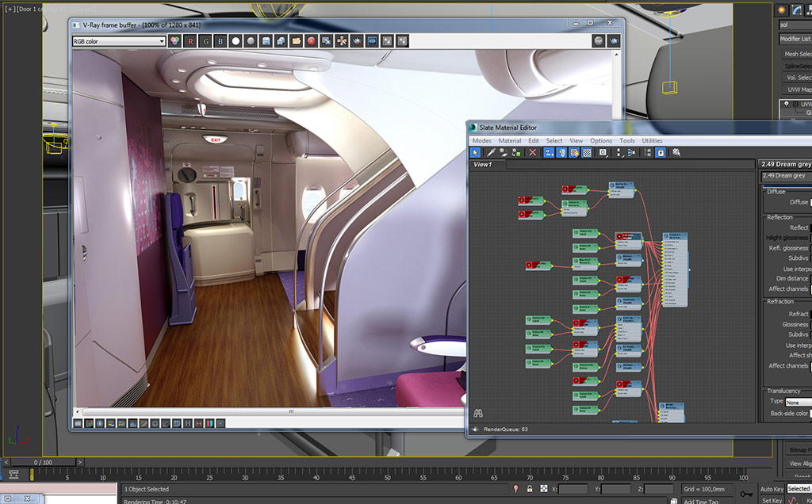The width and height of the screenshot is (812, 504).
Task: Activate the Select Tool arrow in Slate toolbar
Action: tap(475, 153)
